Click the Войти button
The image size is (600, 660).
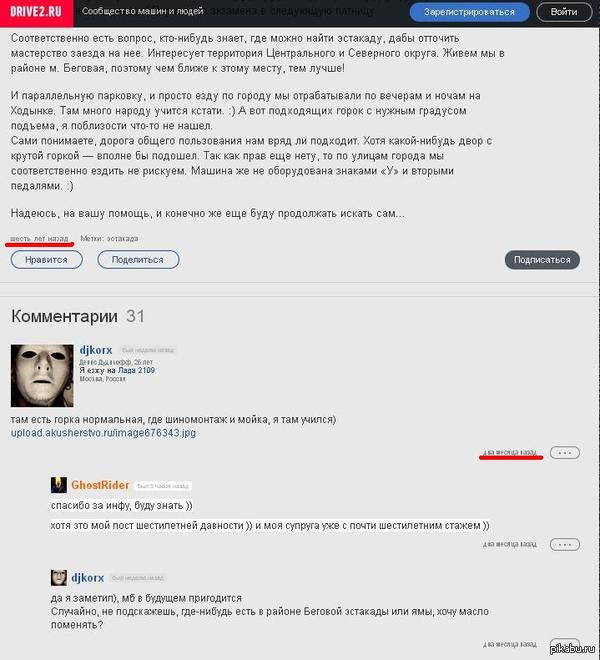tap(564, 12)
